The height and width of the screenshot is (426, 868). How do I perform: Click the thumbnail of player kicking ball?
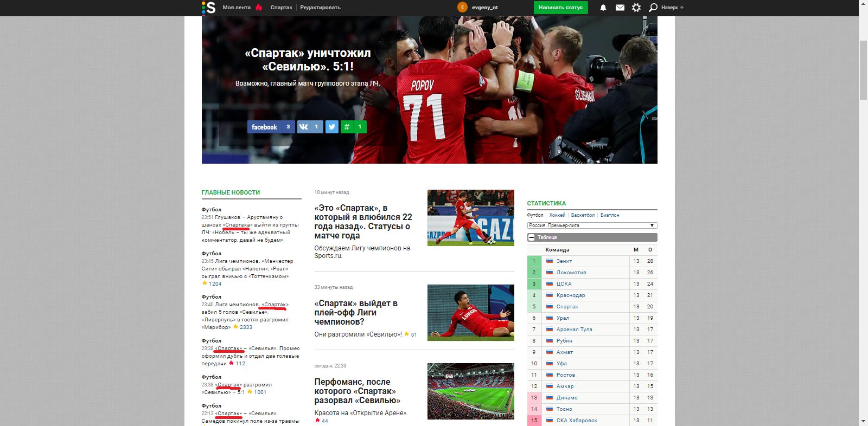[471, 218]
